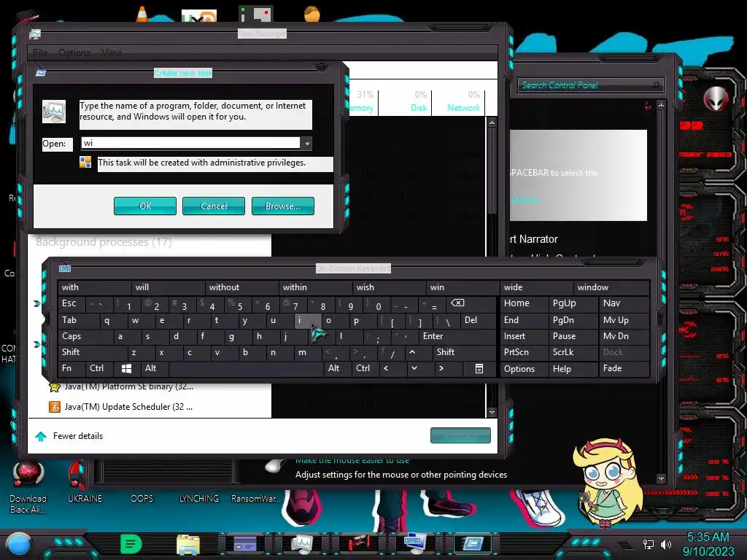Click the red app icon on the taskbar
Screen dimensions: 747x560
(x=358, y=543)
